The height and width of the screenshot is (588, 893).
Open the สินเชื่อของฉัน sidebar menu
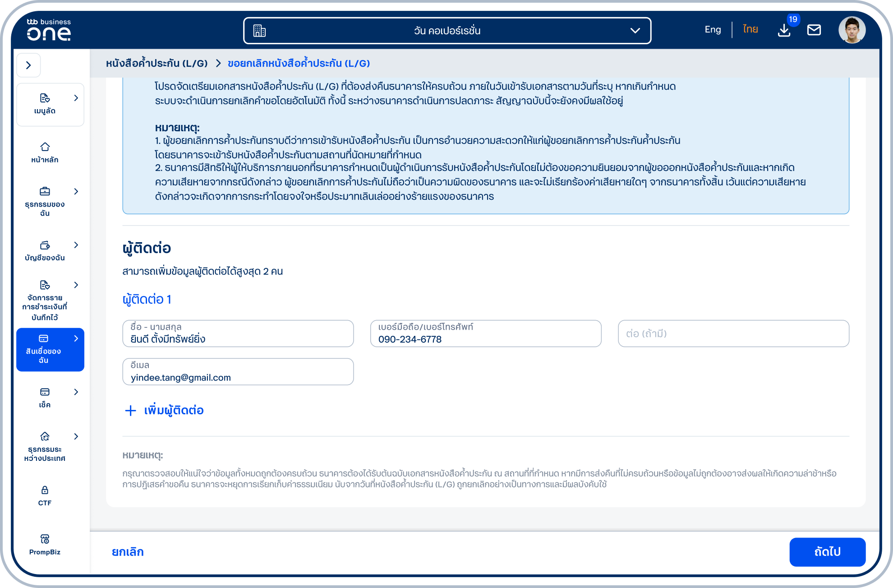click(50, 349)
